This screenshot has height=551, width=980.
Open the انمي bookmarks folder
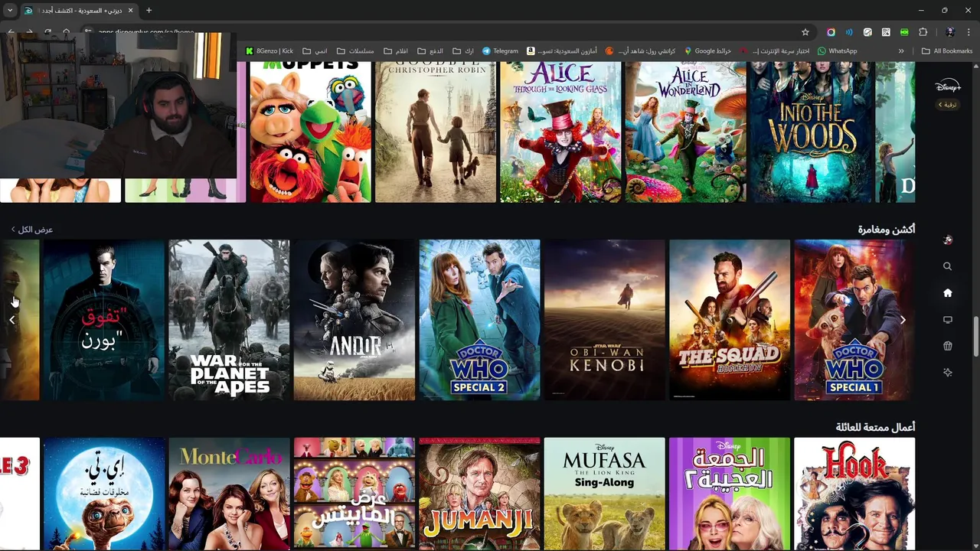click(315, 51)
